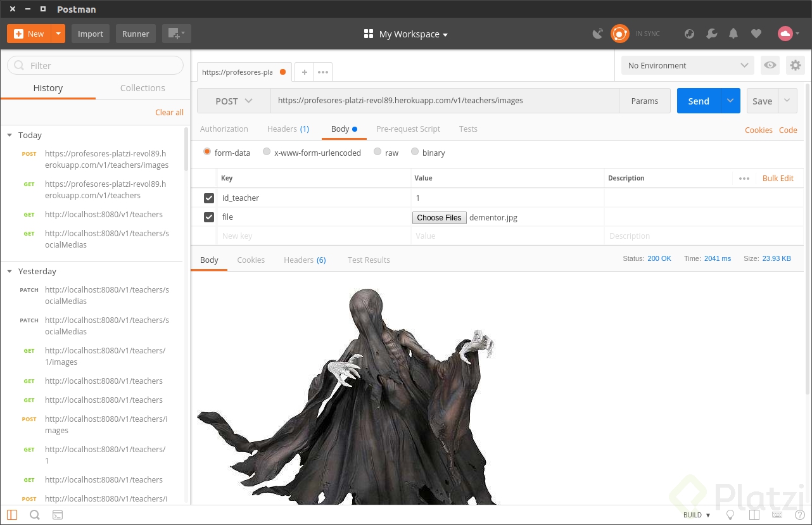Click the wrench settings icon in header
This screenshot has width=812, height=525.
point(712,34)
